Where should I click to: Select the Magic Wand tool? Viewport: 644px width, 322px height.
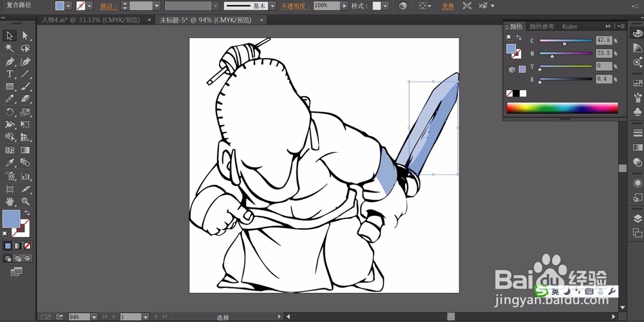point(10,48)
